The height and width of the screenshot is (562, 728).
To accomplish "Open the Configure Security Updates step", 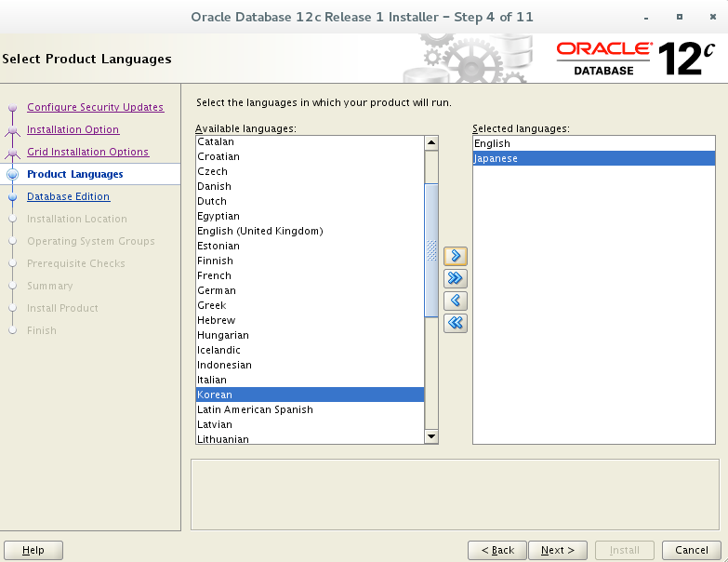I will 95,107.
